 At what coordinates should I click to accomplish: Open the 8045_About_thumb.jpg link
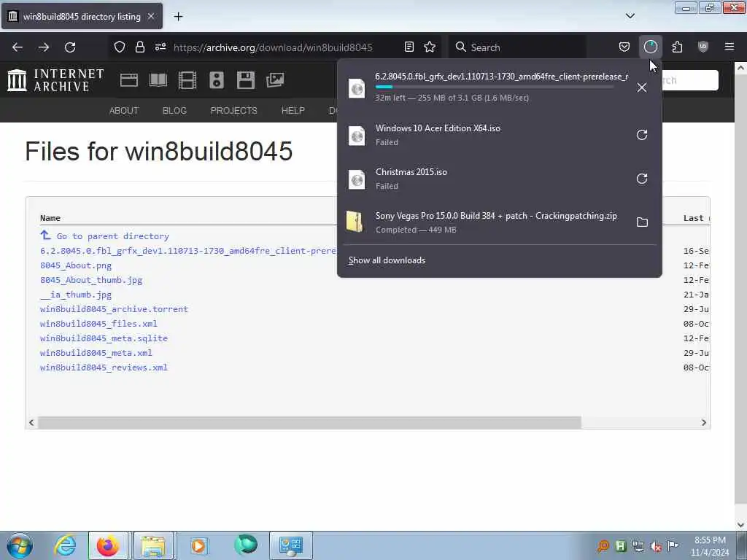(91, 281)
